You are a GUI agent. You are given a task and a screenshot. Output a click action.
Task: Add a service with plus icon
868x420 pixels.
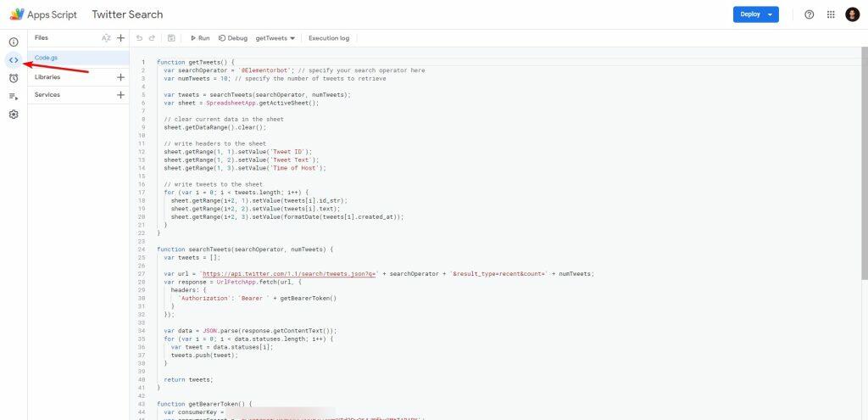coord(120,95)
